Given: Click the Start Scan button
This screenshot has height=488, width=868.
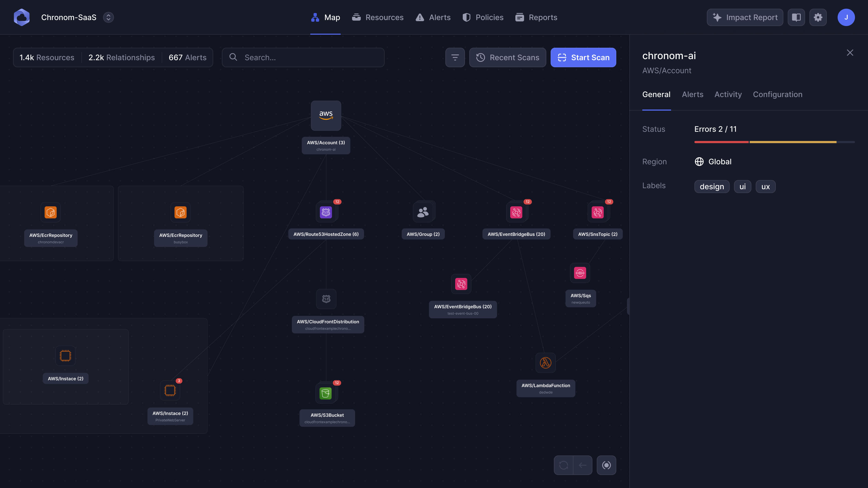Looking at the screenshot, I should [583, 57].
